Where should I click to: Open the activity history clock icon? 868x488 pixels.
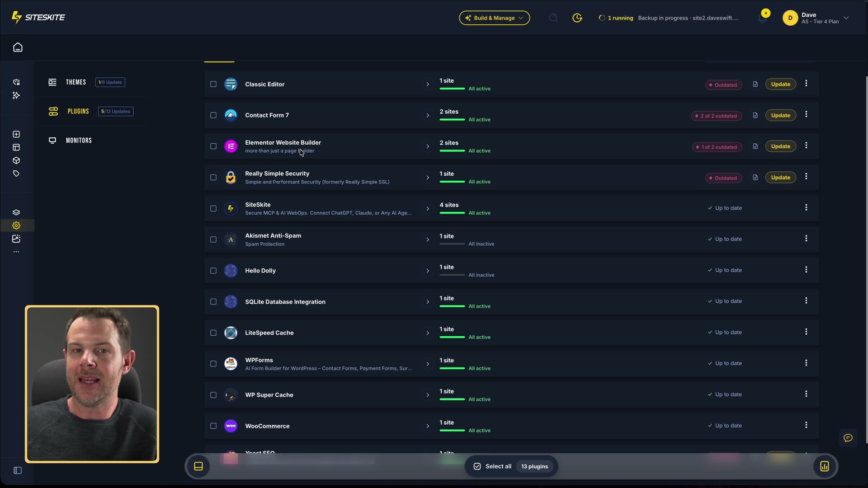coord(577,18)
